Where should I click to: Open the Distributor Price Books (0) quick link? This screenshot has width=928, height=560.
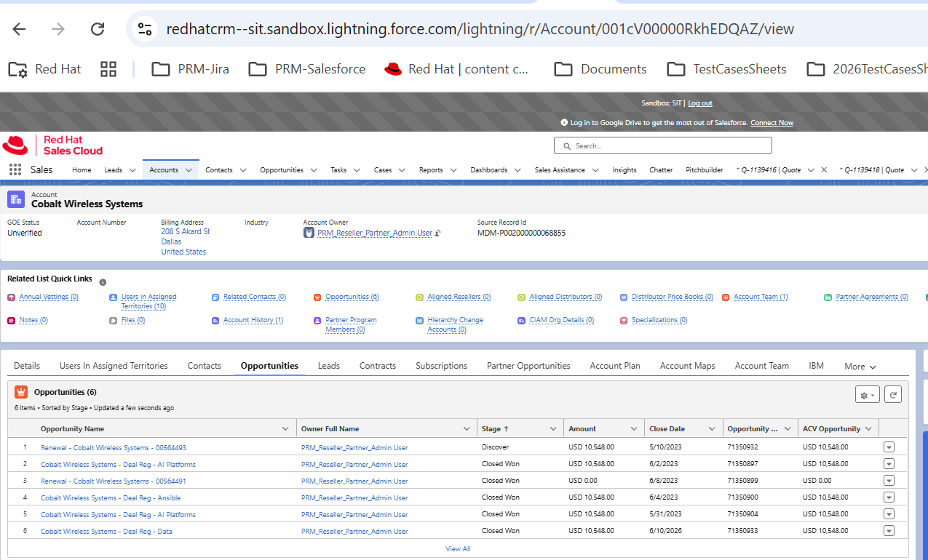[672, 297]
